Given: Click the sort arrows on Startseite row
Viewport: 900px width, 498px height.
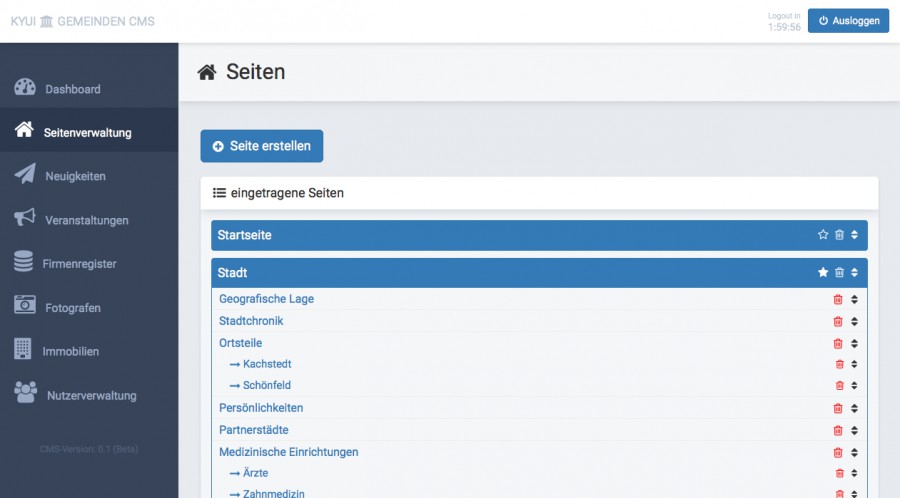Looking at the screenshot, I should click(855, 235).
